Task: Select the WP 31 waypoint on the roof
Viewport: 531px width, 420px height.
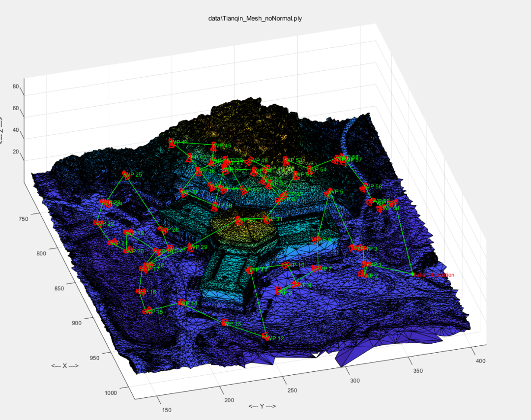Action: pyautogui.click(x=266, y=219)
